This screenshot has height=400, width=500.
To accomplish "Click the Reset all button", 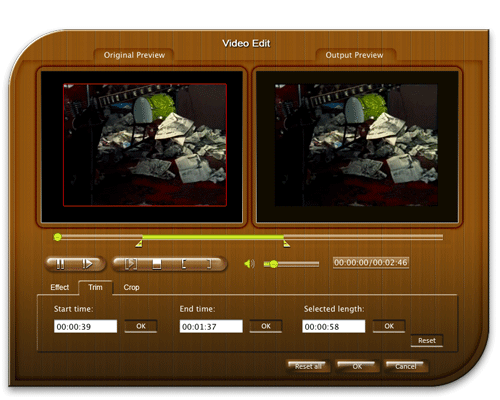I will [308, 366].
